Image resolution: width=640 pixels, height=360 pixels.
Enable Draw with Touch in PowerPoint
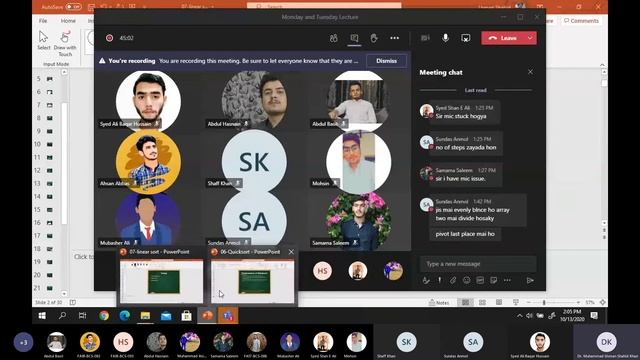click(65, 44)
